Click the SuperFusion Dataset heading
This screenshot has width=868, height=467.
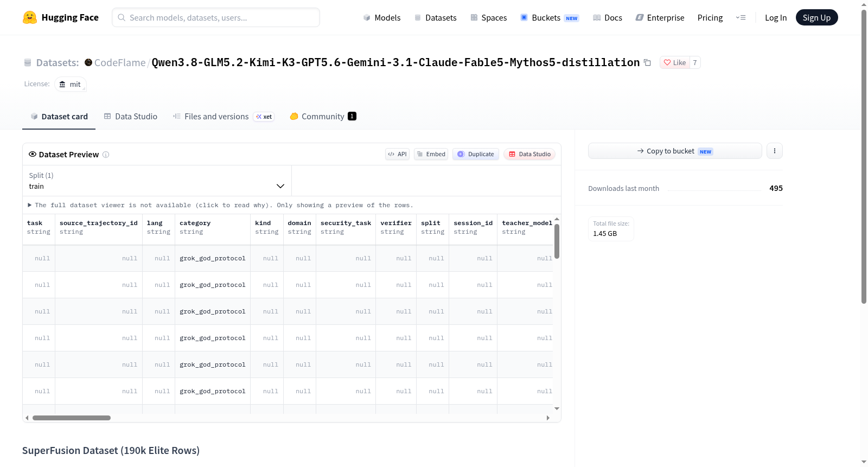click(111, 451)
